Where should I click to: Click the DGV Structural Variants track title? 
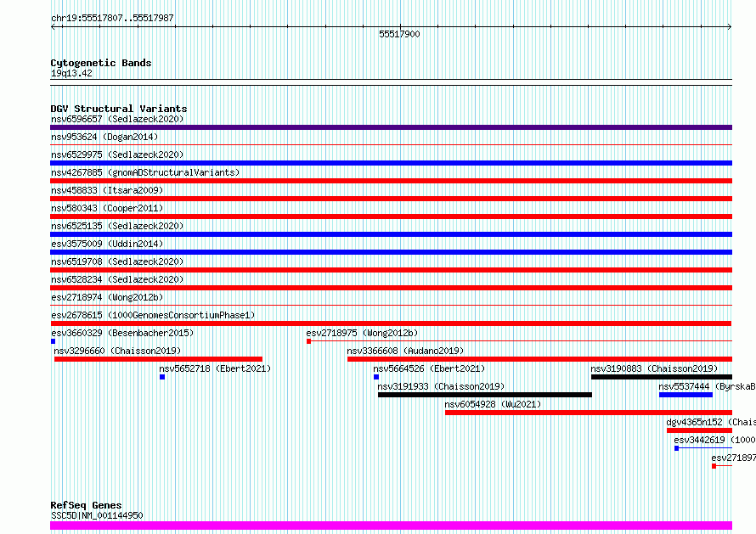[119, 109]
